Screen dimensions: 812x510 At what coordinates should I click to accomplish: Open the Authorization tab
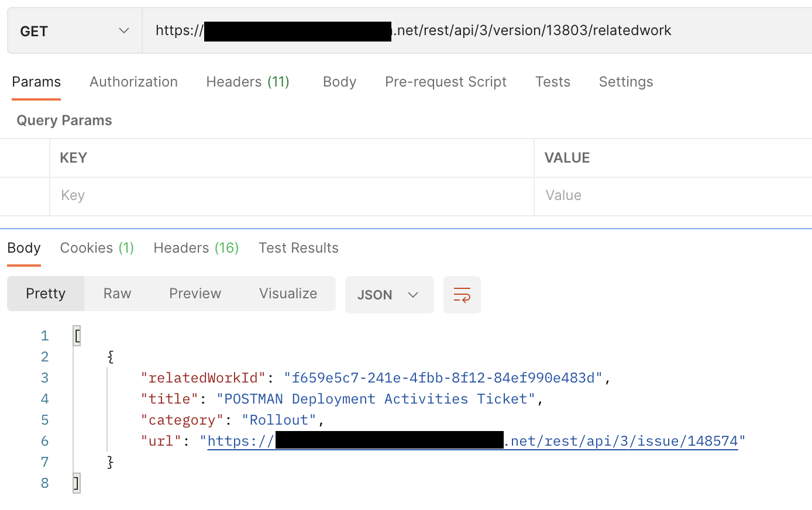[x=133, y=82]
